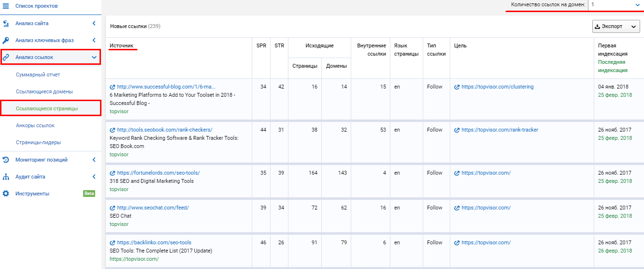
Task: Open the tools.seobook.com/rank-checkers link
Action: tap(164, 130)
